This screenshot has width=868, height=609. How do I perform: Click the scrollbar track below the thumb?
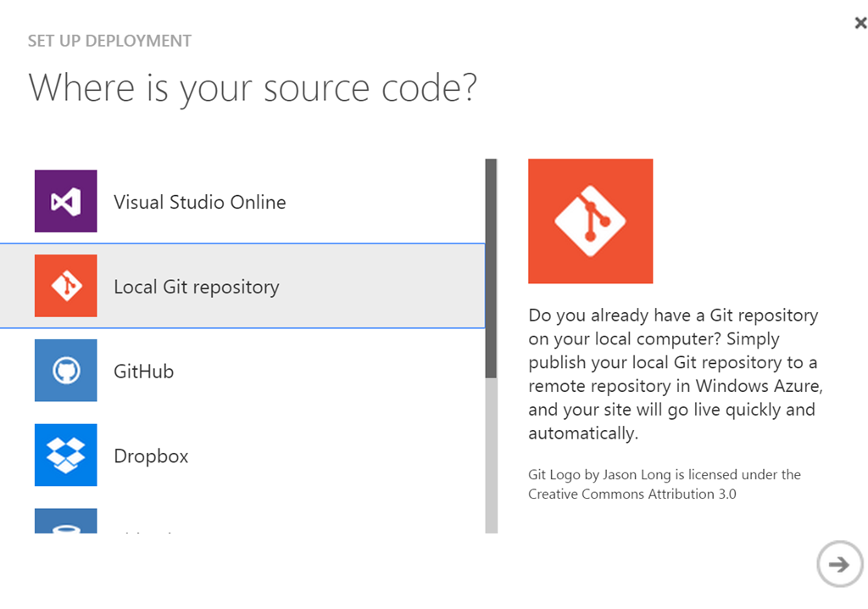(491, 455)
